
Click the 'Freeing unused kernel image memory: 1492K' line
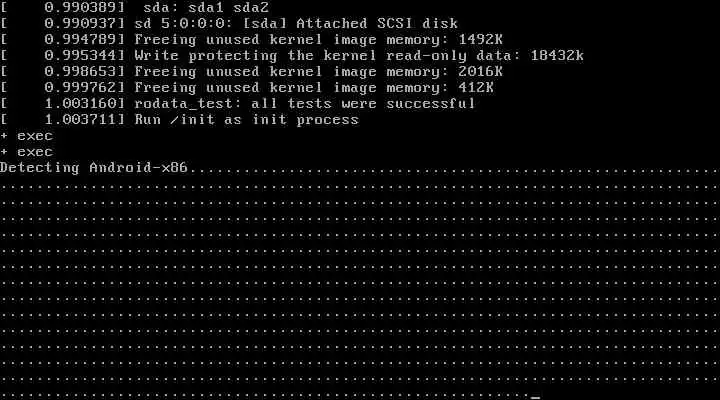coord(318,39)
